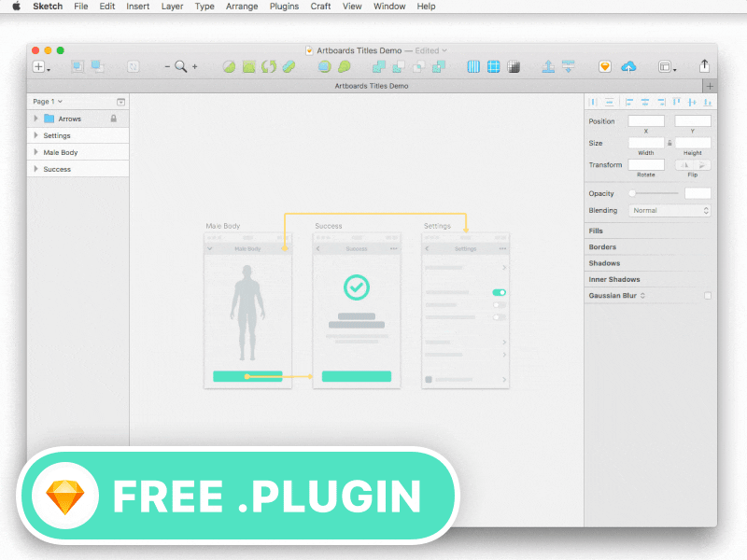Screen dimensions: 747x560
Task: Apply the Subtract boolean operation
Action: pyautogui.click(x=397, y=66)
